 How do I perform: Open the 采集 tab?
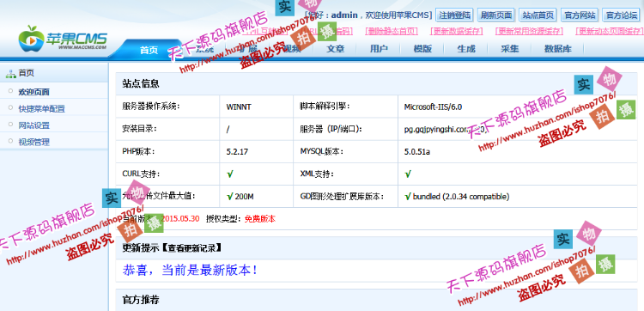(509, 49)
